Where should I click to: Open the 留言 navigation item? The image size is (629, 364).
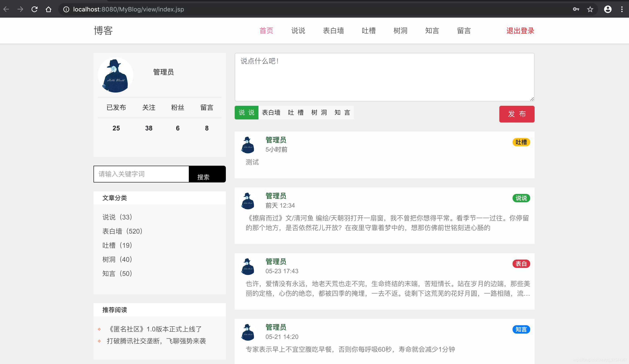464,31
